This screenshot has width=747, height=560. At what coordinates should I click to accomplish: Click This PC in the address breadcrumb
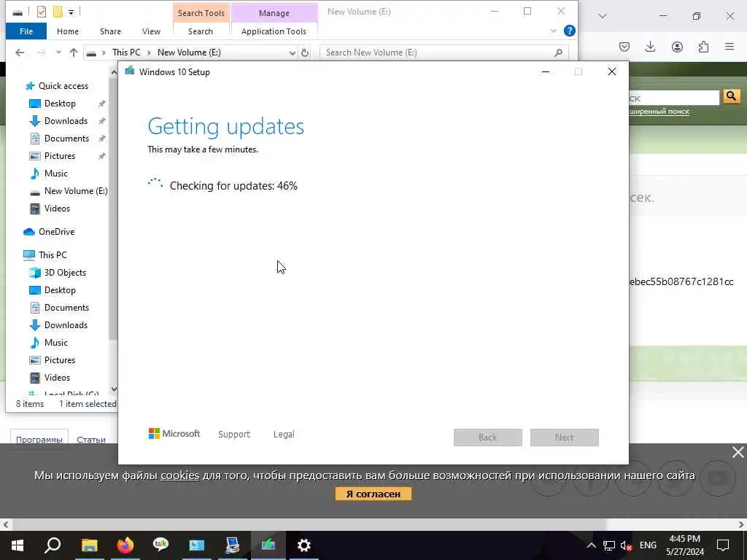pyautogui.click(x=126, y=52)
